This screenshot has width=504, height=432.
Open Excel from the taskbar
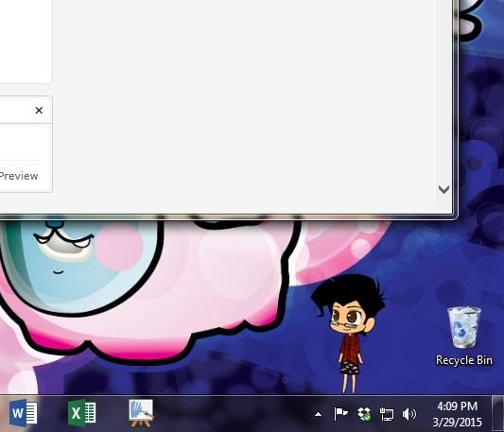coord(81,413)
